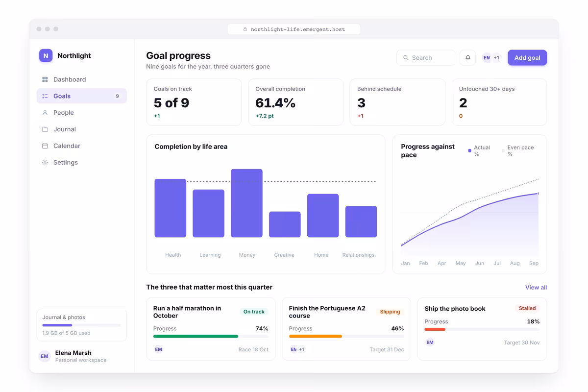Click the Creative bar in chart
588x392 pixels.
point(285,224)
